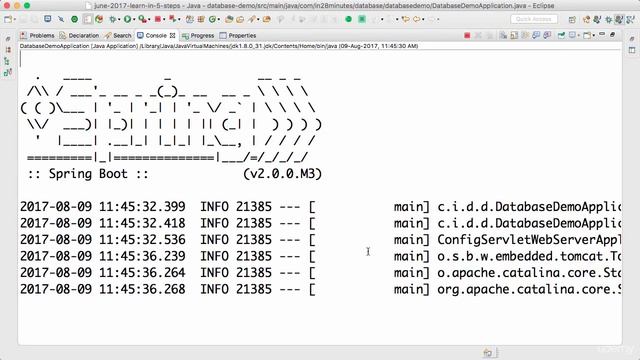
Task: Click the New wizard icon in toolbar
Action: pyautogui.click(x=8, y=19)
